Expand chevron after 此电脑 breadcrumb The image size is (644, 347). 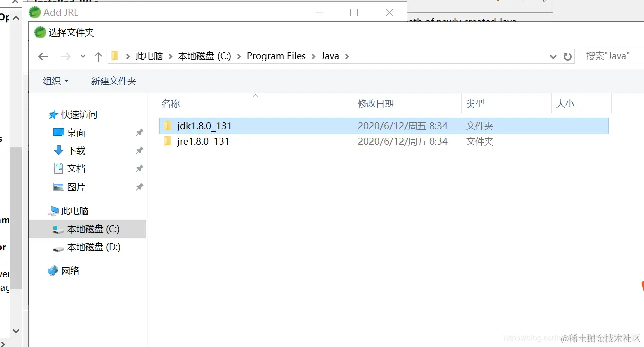(x=171, y=56)
